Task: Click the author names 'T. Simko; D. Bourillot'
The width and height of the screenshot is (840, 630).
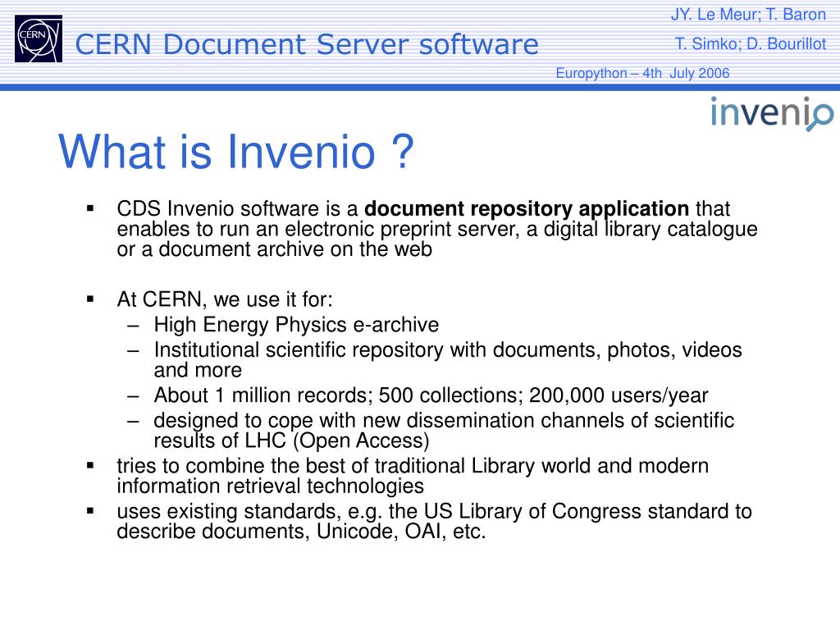Action: 750,44
